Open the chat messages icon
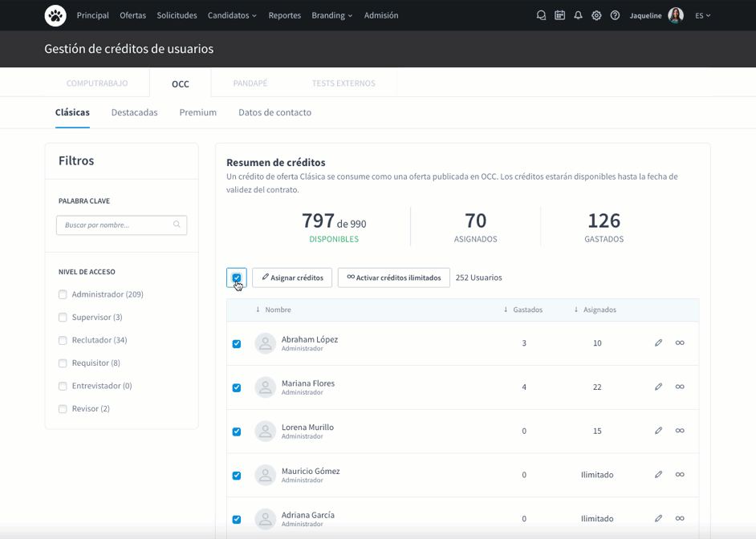This screenshot has width=756, height=539. pyautogui.click(x=541, y=15)
